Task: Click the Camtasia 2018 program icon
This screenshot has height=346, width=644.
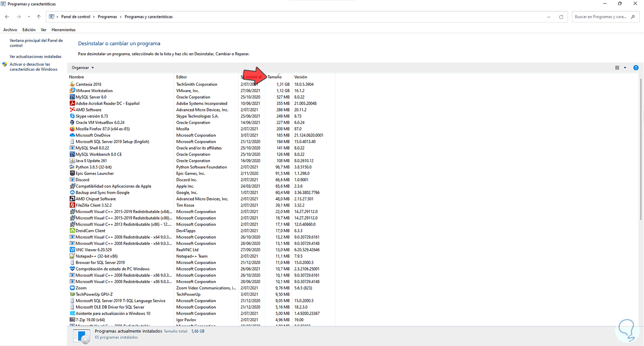Action: pyautogui.click(x=72, y=84)
